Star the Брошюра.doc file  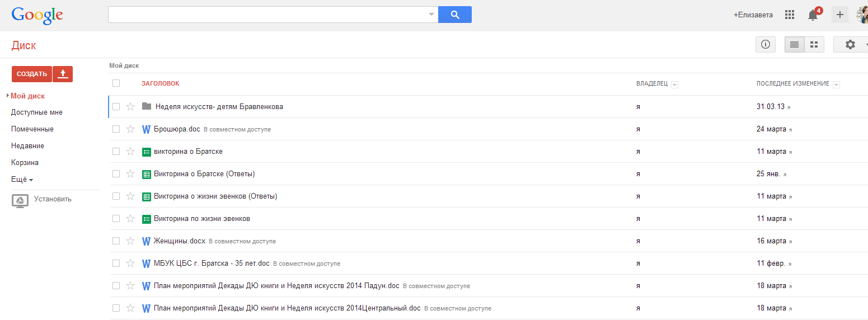pos(130,129)
